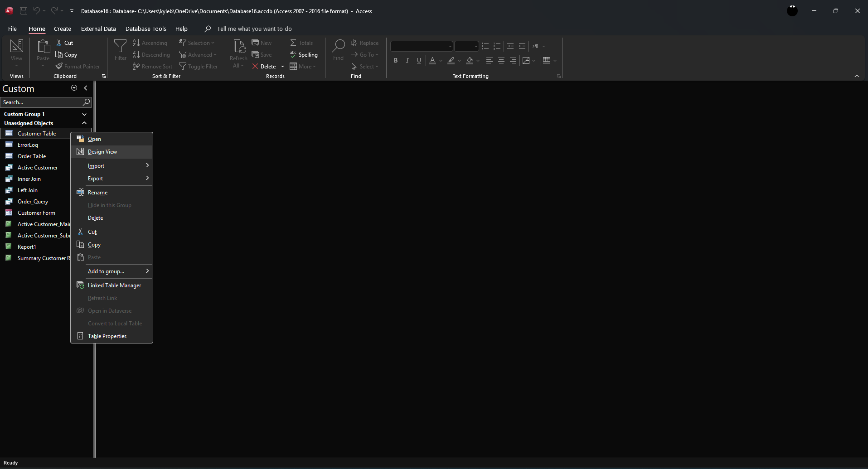Toggle underline formatting button
The width and height of the screenshot is (868, 469).
pyautogui.click(x=419, y=61)
